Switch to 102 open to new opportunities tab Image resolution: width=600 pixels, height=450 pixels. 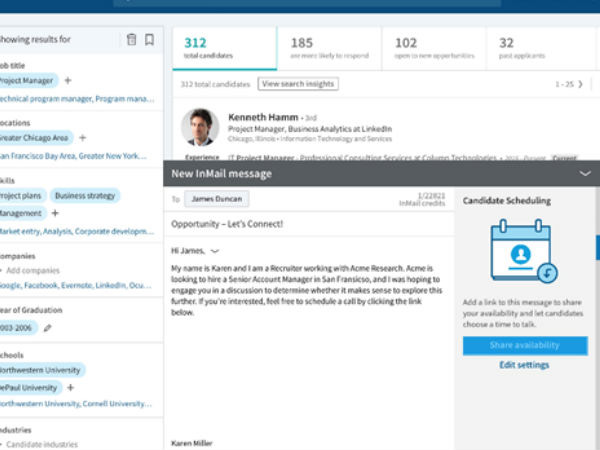(x=432, y=48)
